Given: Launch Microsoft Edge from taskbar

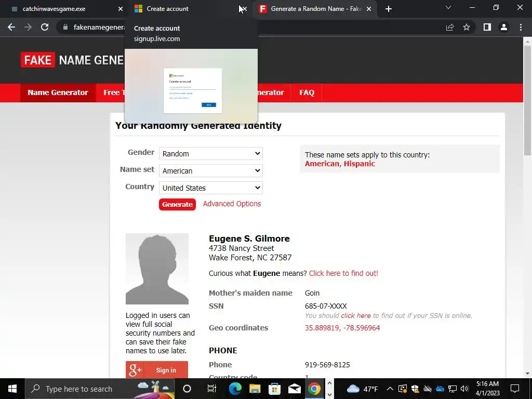Looking at the screenshot, I should [235, 389].
